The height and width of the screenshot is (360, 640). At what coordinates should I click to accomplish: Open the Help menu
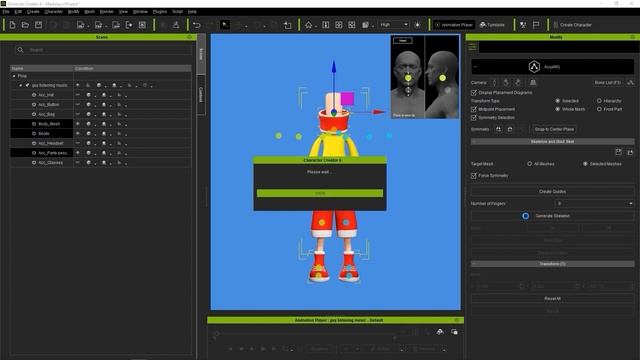tap(192, 11)
